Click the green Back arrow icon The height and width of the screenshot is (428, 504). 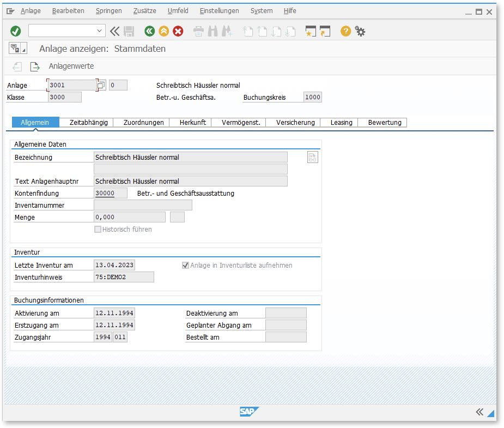[x=149, y=31]
